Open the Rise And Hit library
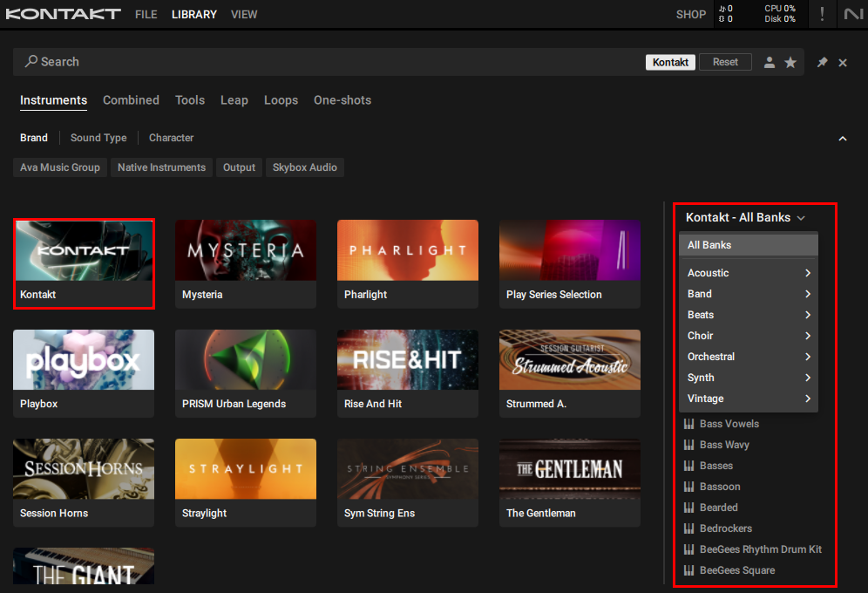Viewport: 868px width, 593px height. click(408, 374)
